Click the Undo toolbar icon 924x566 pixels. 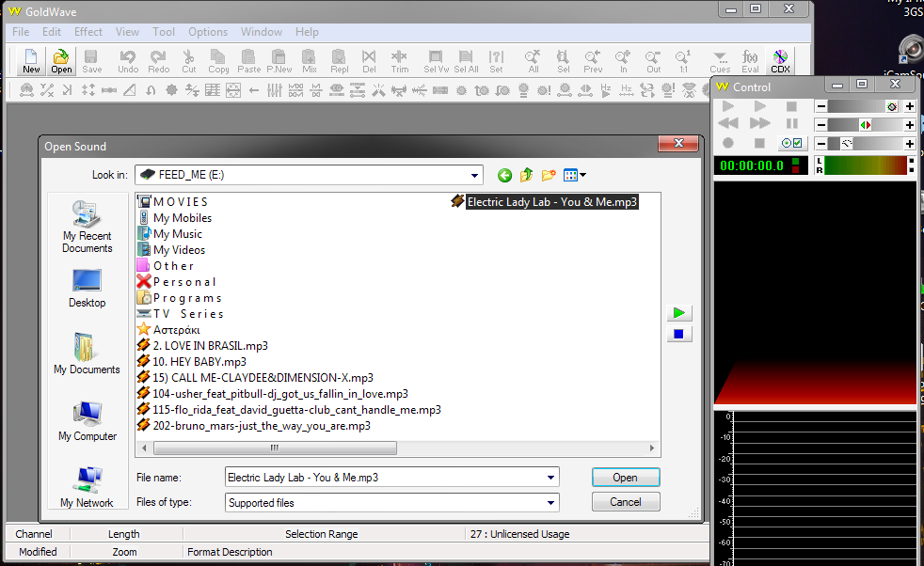[x=127, y=61]
